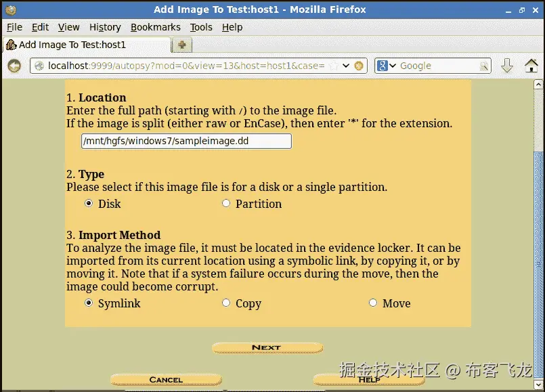Click the scrollbar up arrow
The image size is (545, 392).
click(538, 85)
